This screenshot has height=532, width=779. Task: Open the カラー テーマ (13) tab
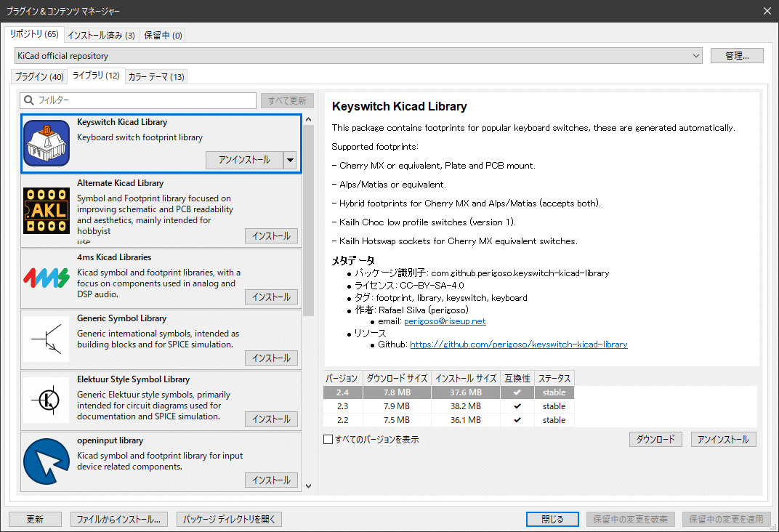coord(156,76)
